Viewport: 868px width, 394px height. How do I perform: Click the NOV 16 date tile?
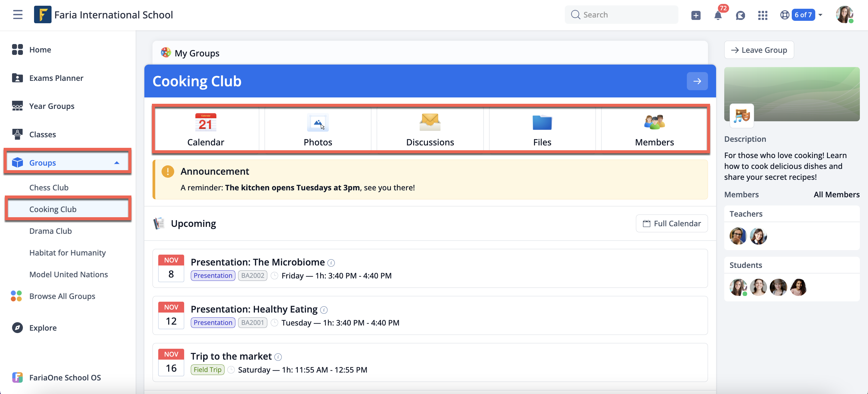tap(171, 362)
